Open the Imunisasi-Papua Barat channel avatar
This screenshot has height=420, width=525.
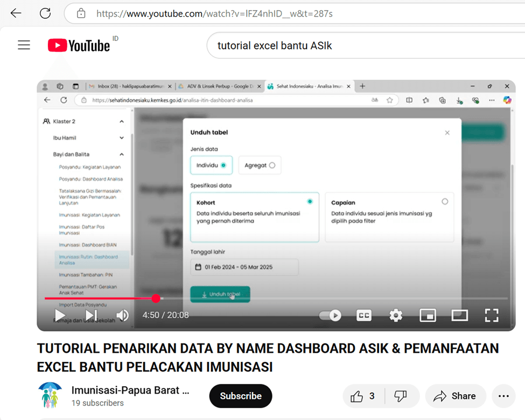[50, 395]
